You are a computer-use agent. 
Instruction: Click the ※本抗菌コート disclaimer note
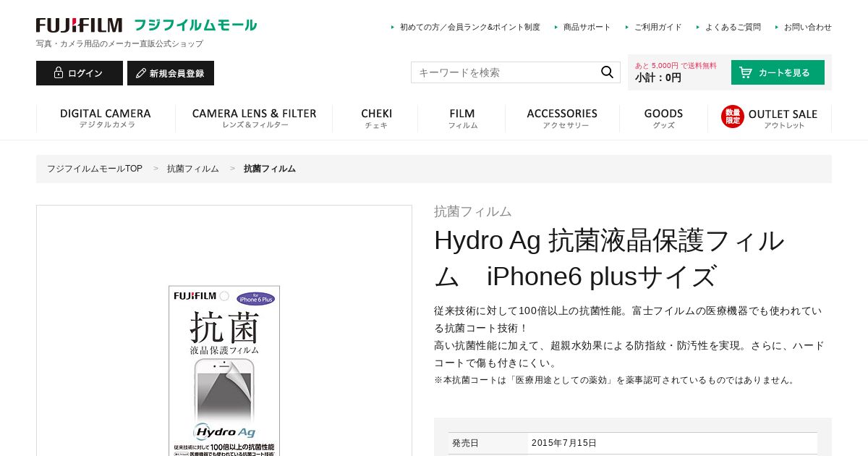616,380
